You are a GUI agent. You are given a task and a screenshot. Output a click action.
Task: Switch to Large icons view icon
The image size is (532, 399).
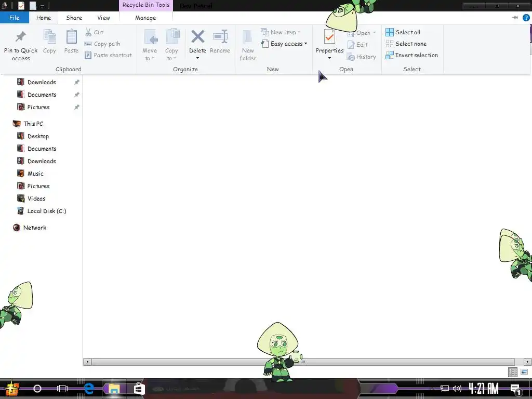524,372
